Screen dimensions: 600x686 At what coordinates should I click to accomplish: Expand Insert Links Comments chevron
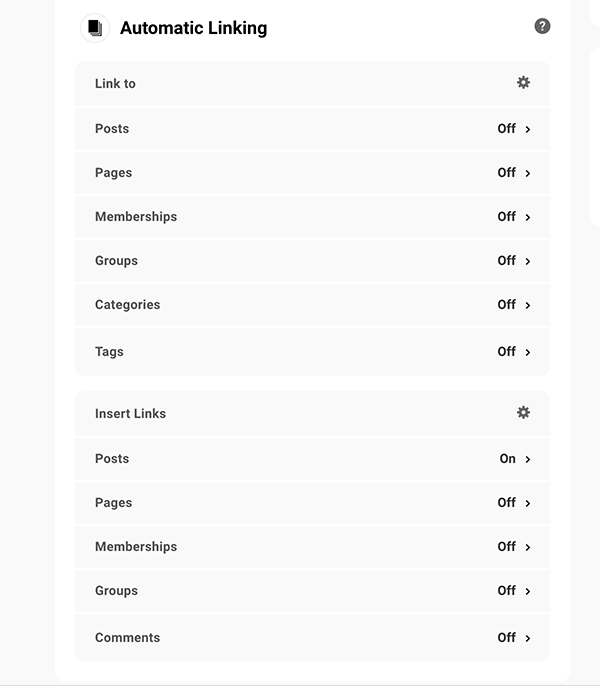point(528,638)
